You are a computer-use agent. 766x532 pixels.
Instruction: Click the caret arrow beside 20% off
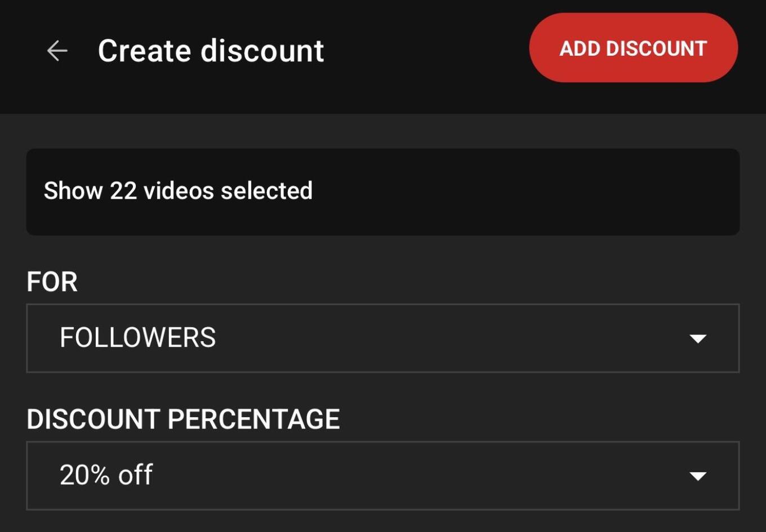click(698, 476)
